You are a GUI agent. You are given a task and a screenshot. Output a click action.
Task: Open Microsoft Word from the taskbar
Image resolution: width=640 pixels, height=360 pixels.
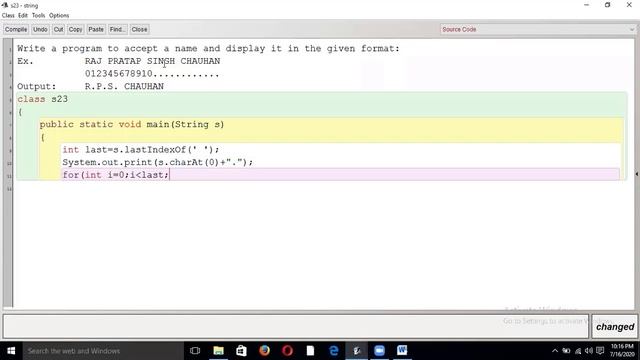click(x=402, y=351)
